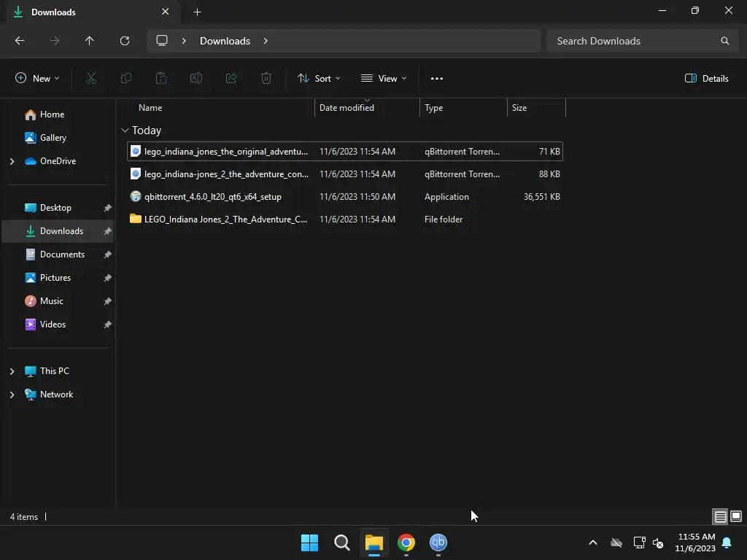Click Downloads in the address breadcrumb

click(x=225, y=41)
